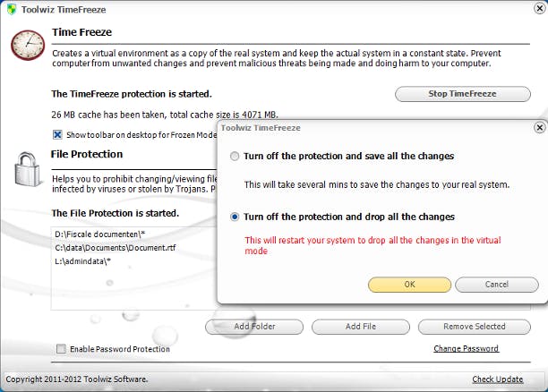Click the File Protection padlock icon

[x=24, y=167]
